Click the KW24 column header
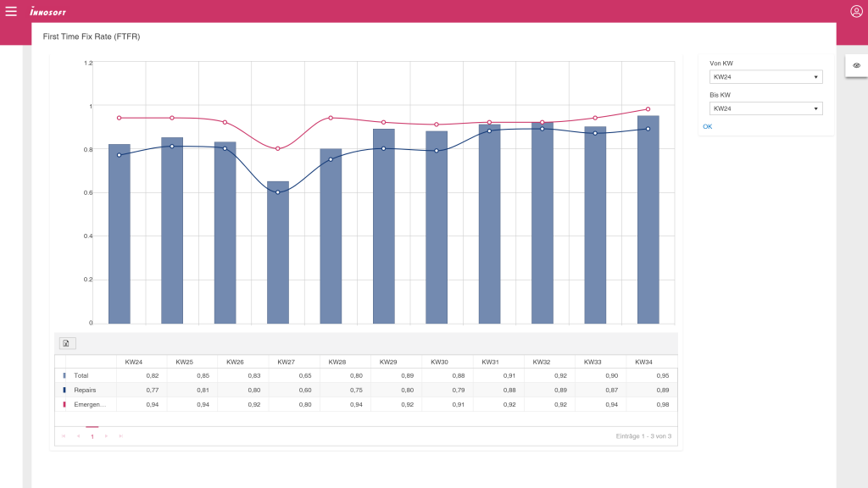This screenshot has width=868, height=488. (x=133, y=362)
